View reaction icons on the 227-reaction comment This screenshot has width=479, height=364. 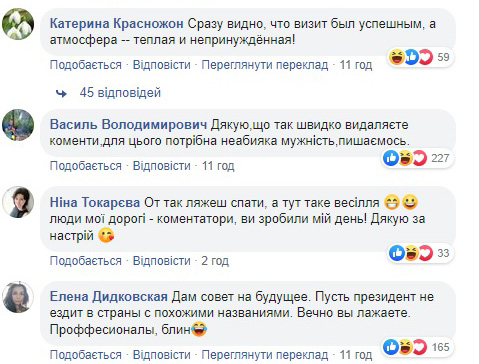click(405, 158)
